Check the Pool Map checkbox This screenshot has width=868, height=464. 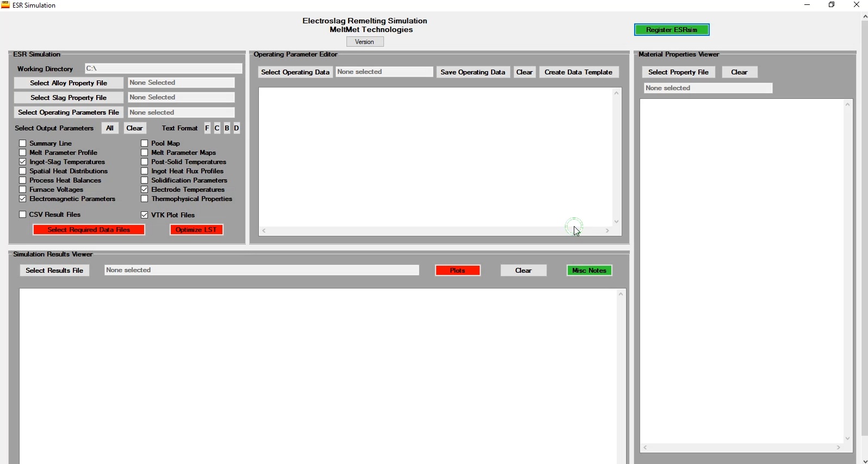[145, 143]
